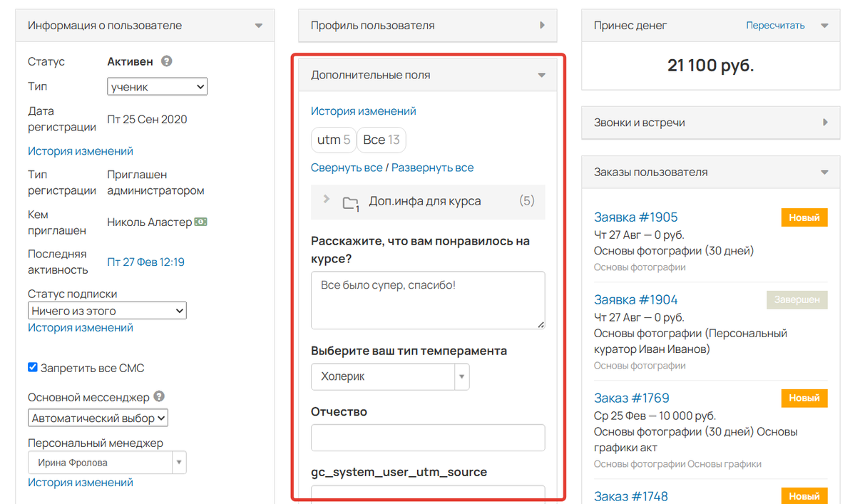855x504 pixels.
Task: Click the Завершен badge on Заявка #1904
Action: 797,299
